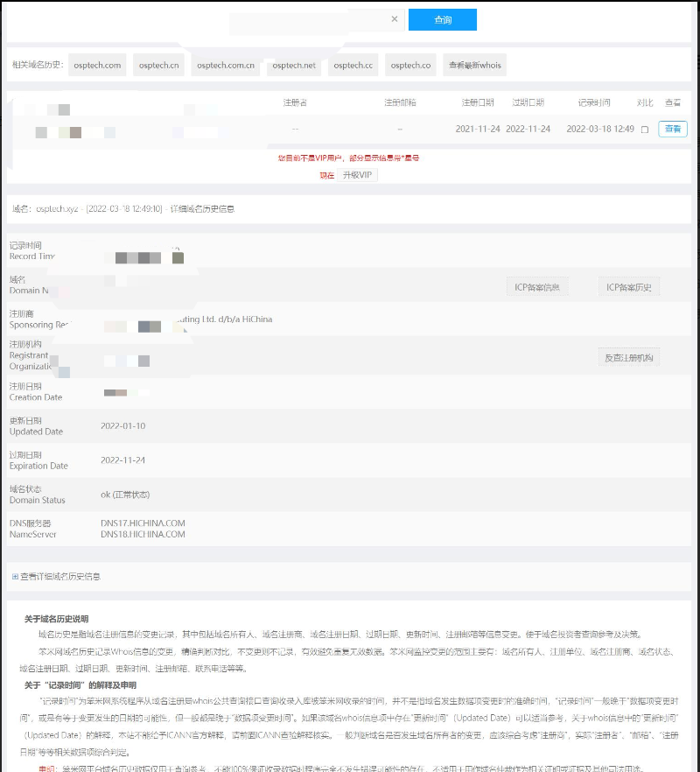700x772 pixels.
Task: Select Expiration Date value 2022-11-24
Action: point(123,460)
